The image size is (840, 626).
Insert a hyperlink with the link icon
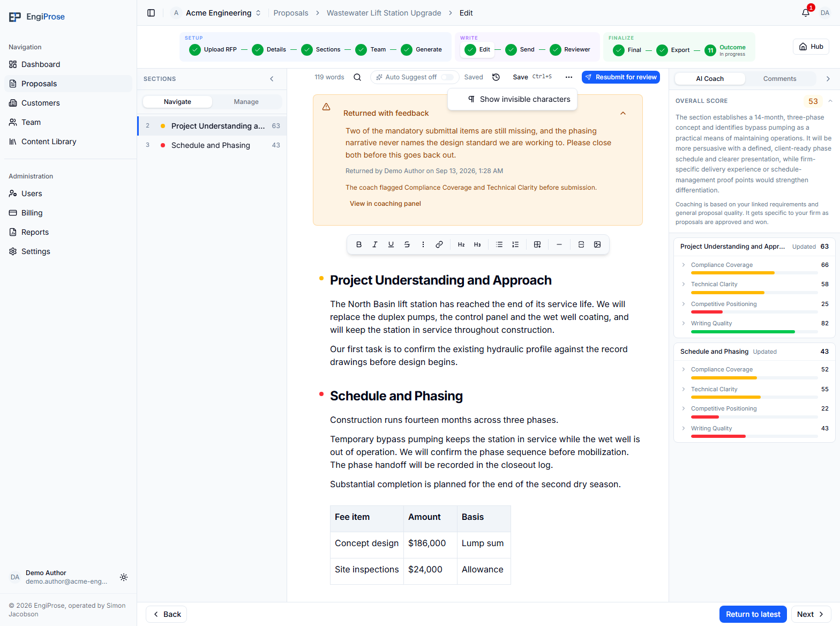(x=439, y=244)
